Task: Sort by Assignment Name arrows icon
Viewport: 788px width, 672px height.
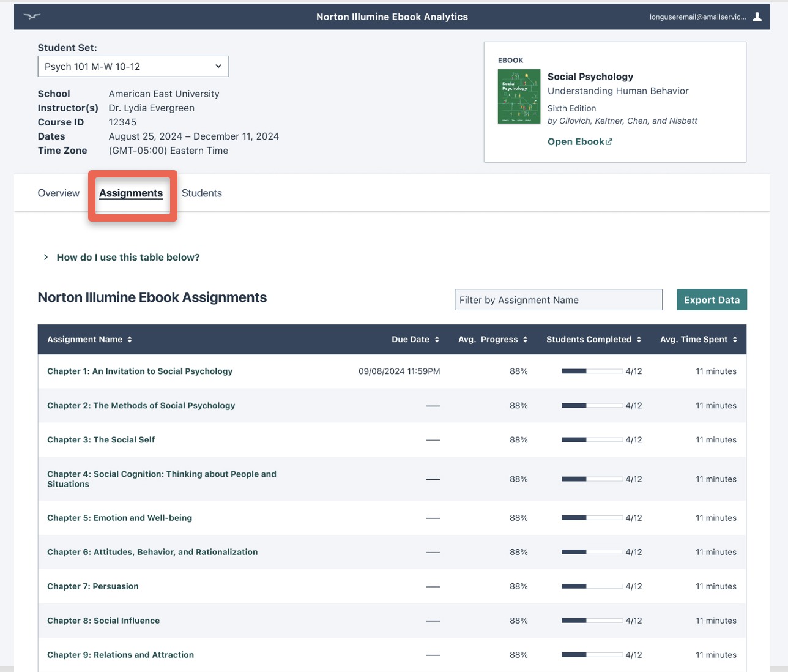Action: [x=130, y=340]
